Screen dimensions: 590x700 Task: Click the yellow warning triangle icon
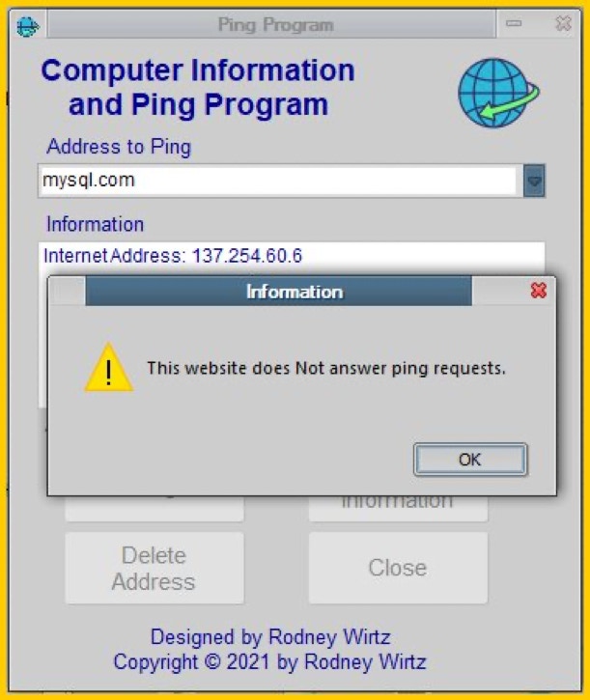click(x=108, y=368)
